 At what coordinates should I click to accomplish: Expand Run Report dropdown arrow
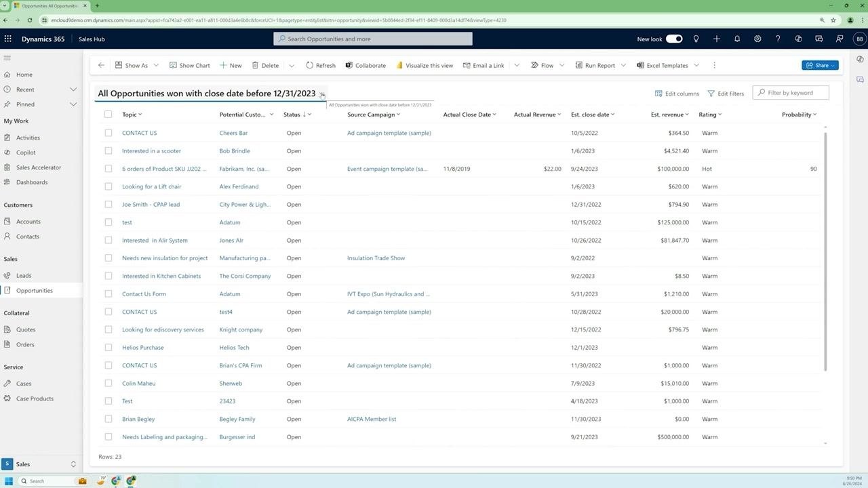623,65
